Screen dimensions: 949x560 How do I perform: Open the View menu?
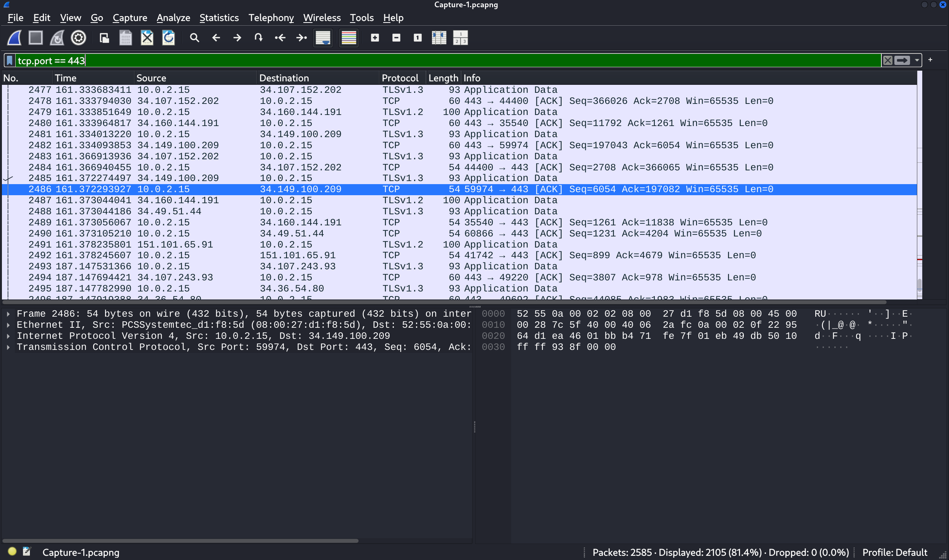pyautogui.click(x=71, y=18)
